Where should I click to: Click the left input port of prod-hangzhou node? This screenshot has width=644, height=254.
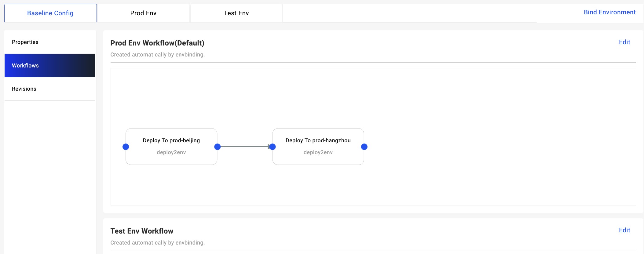(x=273, y=147)
